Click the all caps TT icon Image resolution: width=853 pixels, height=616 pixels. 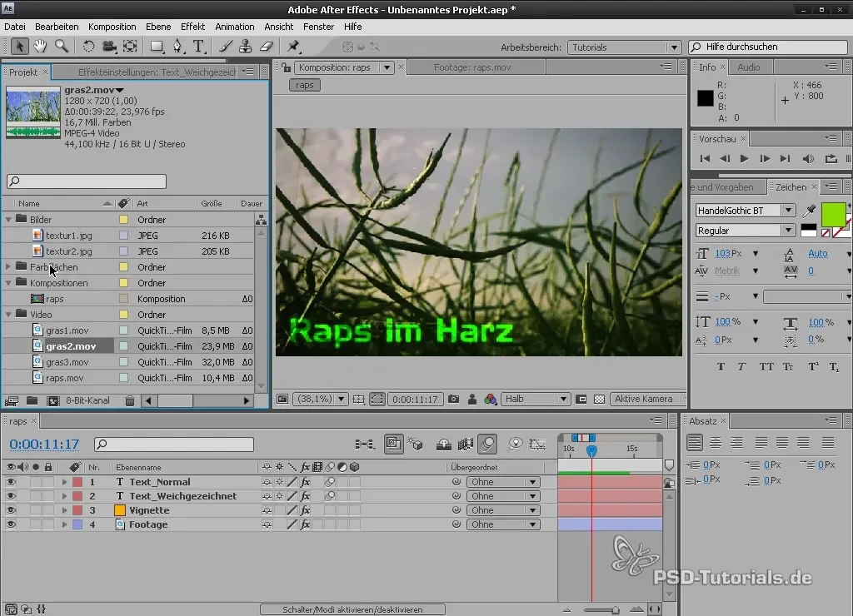[x=766, y=367]
